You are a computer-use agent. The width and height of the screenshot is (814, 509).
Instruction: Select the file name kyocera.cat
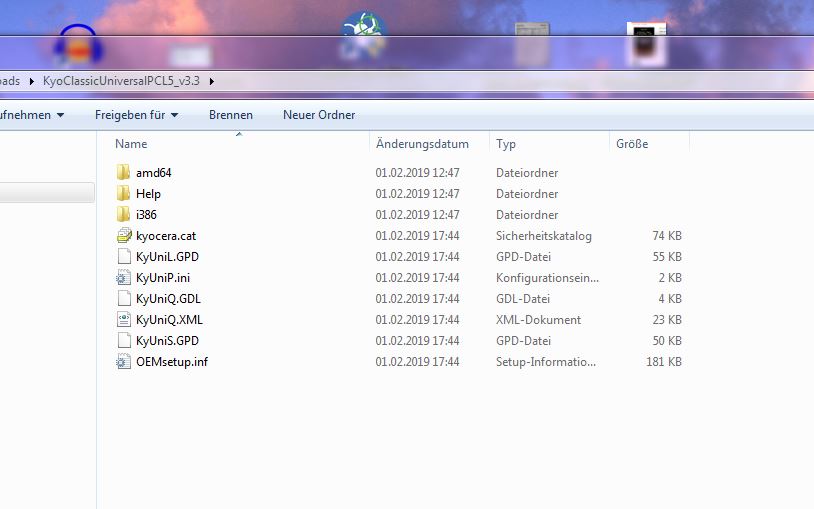click(x=166, y=236)
